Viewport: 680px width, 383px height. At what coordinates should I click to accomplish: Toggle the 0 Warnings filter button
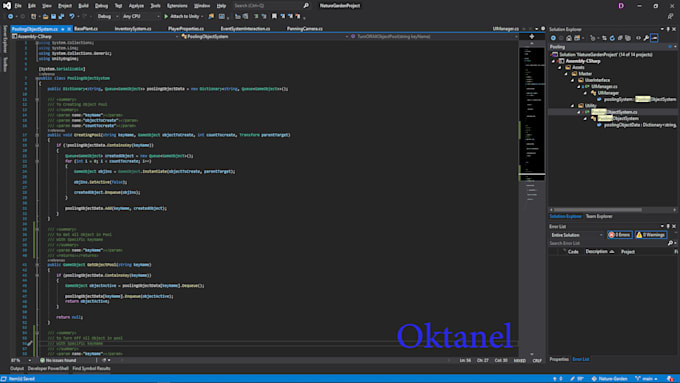(x=651, y=235)
